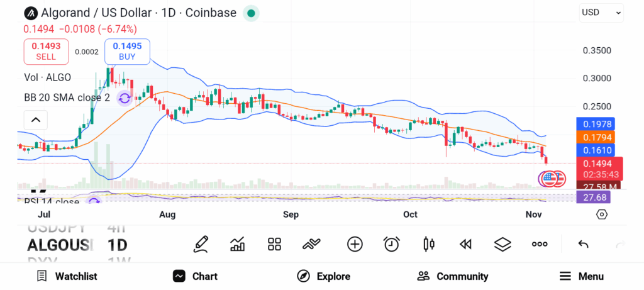This screenshot has height=290, width=644.
Task: Open the object tree layers icon
Action: pos(502,244)
